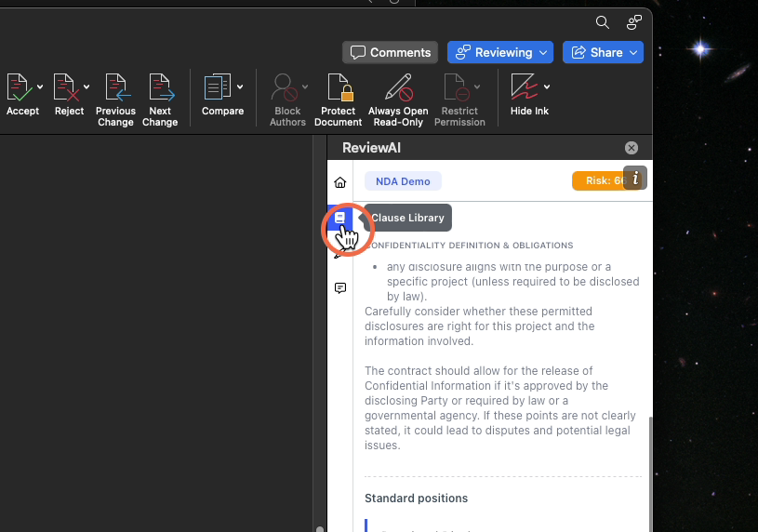The image size is (758, 532).
Task: Close the ReviewAI panel
Action: point(632,148)
